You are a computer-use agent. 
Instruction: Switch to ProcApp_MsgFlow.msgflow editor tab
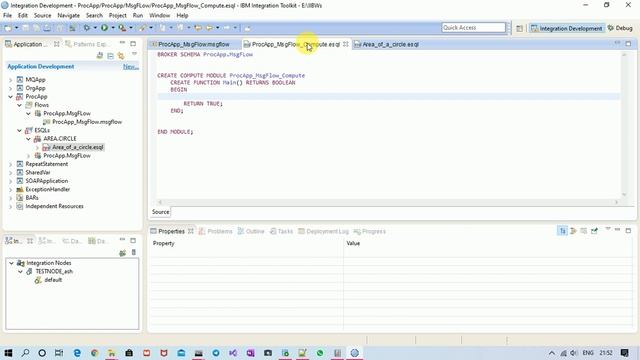tap(193, 44)
